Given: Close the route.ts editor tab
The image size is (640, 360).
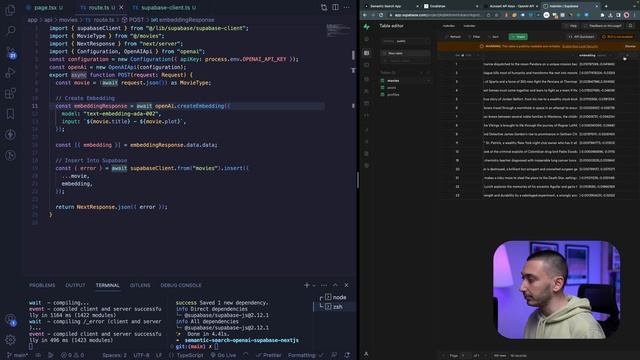Looking at the screenshot, I should (121, 7).
